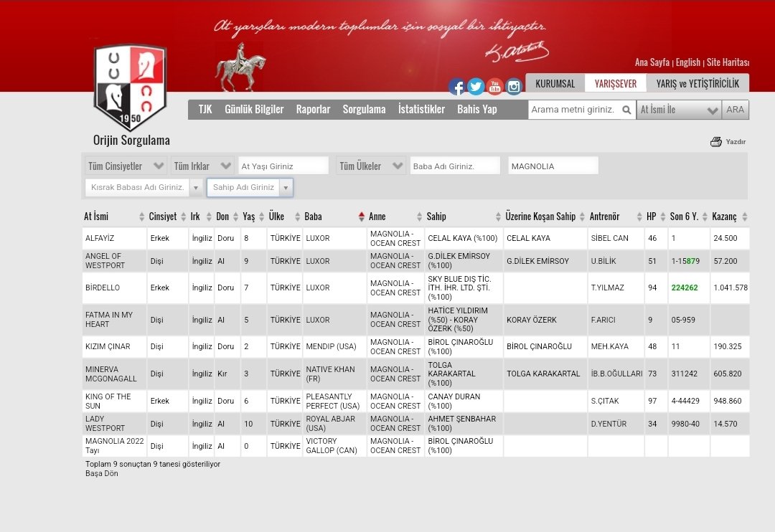Image resolution: width=775 pixels, height=532 pixels.
Task: Focus the At Yaşı Giriniz field
Action: click(283, 166)
